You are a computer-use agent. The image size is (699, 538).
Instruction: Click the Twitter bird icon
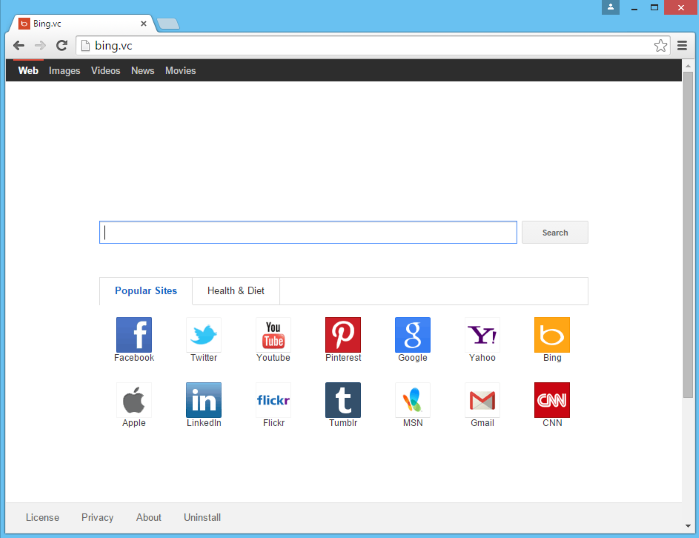[204, 335]
